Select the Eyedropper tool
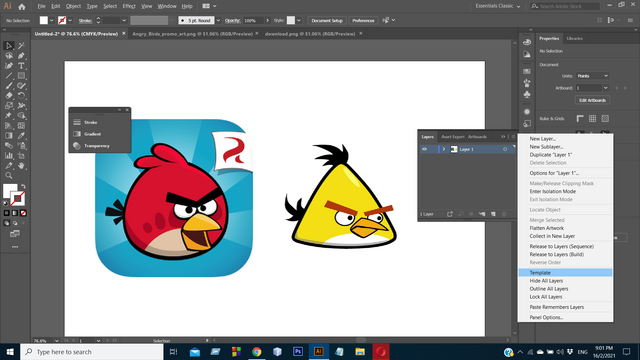640x360 pixels. 21,136
